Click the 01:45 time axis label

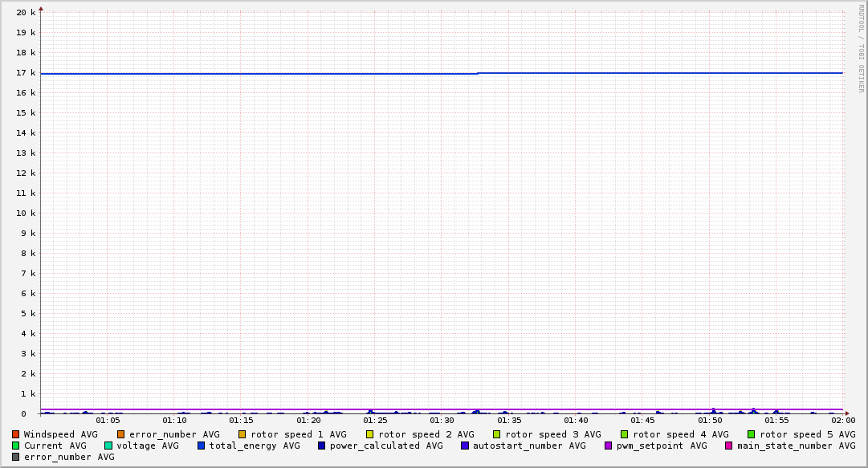pos(642,421)
